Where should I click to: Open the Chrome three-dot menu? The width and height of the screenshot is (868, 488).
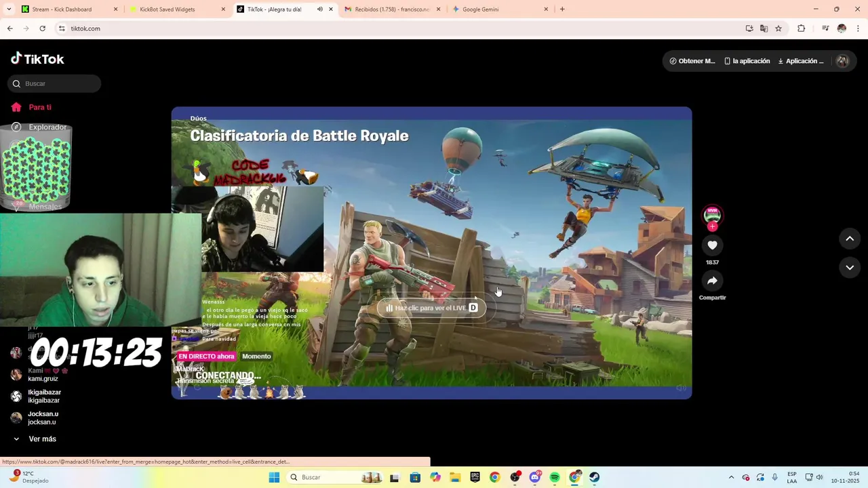[x=859, y=28]
